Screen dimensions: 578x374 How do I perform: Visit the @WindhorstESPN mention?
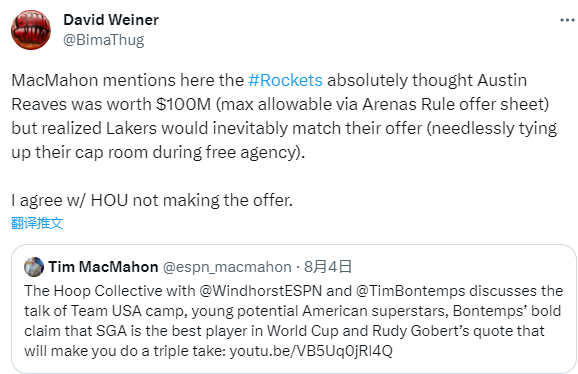click(261, 291)
